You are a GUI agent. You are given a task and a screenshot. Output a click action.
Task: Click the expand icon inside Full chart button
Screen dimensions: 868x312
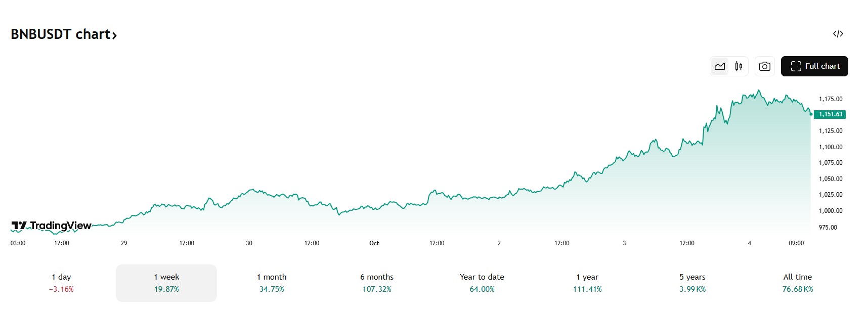coord(796,66)
